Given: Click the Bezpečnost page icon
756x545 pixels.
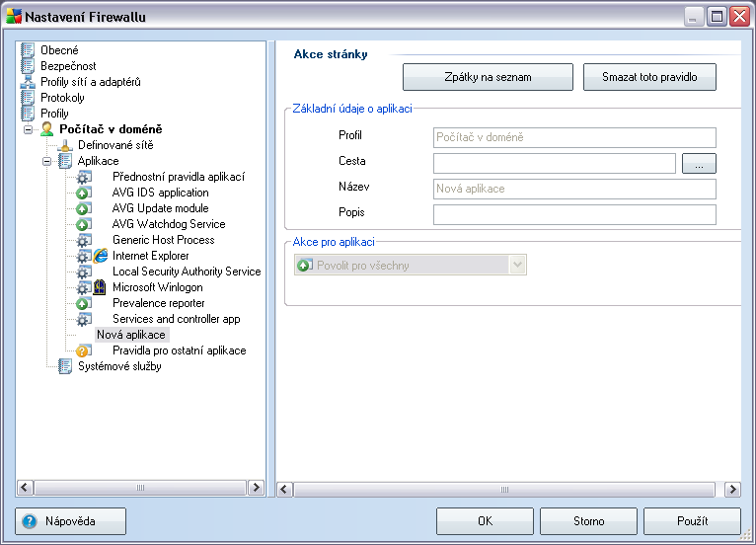Looking at the screenshot, I should tap(28, 66).
